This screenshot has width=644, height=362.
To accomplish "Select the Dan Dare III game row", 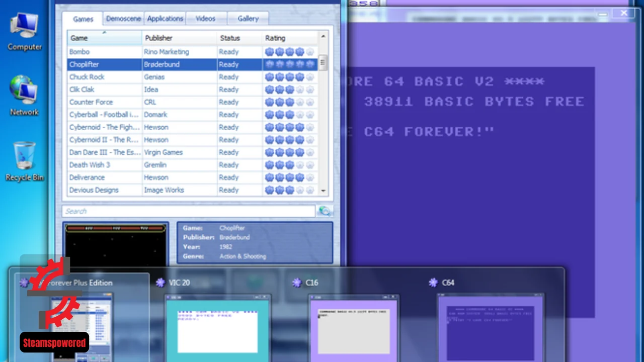I will click(193, 152).
